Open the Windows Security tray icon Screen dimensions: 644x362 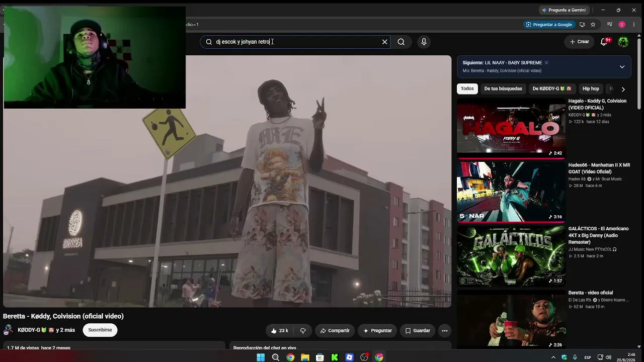click(564, 357)
